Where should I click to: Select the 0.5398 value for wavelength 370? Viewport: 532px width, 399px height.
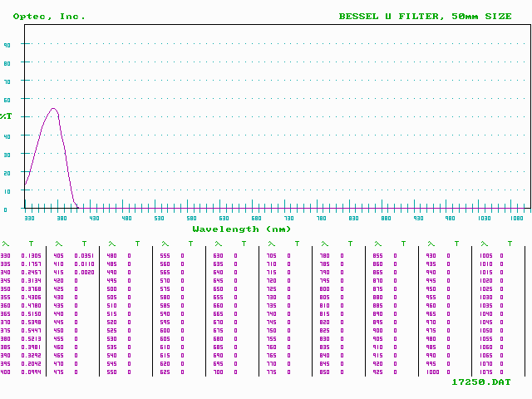[x=31, y=322]
